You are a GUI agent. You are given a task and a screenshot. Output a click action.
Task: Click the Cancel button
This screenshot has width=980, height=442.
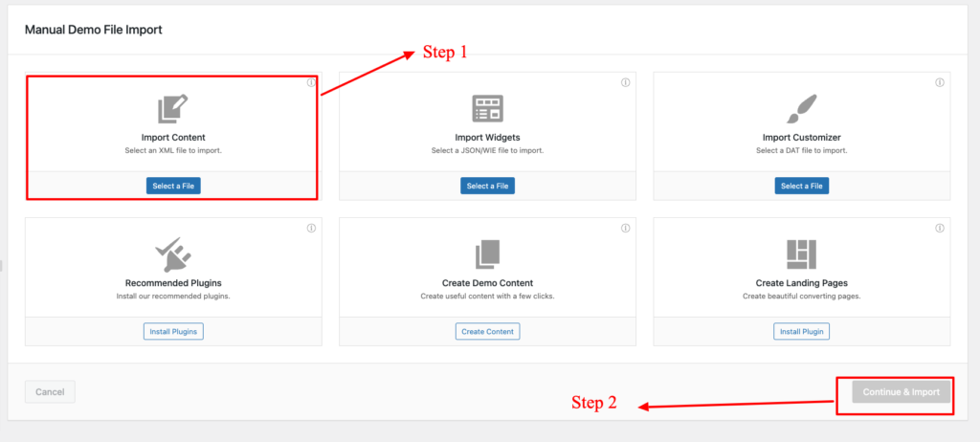coord(50,392)
